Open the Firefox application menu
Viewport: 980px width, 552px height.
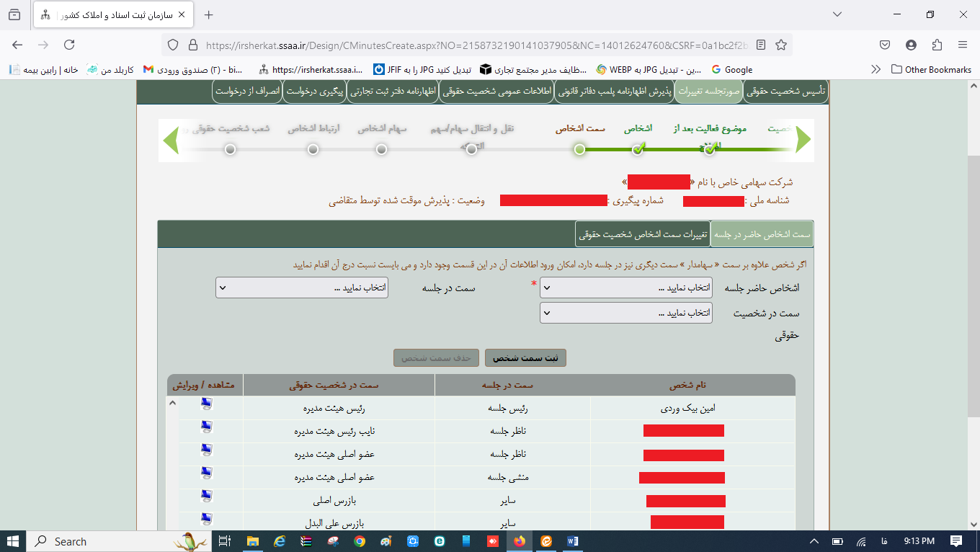[963, 45]
